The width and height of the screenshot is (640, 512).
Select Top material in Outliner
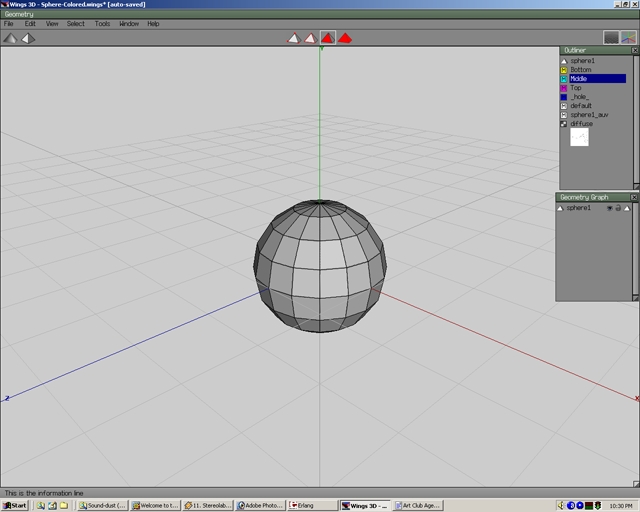click(576, 88)
